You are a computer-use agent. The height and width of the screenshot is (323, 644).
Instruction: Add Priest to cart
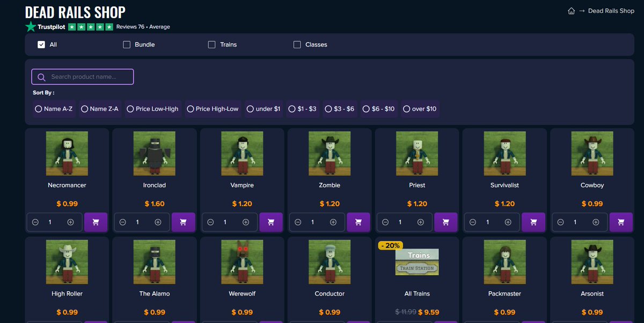[x=446, y=222]
